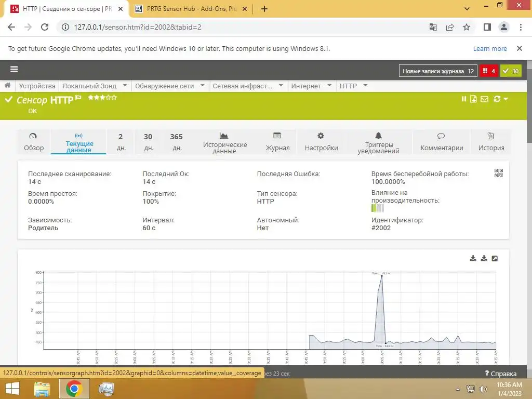Screen dimensions: 532x399
Task: Open the dropdown arrow next to the refresh icon
Action: click(506, 99)
